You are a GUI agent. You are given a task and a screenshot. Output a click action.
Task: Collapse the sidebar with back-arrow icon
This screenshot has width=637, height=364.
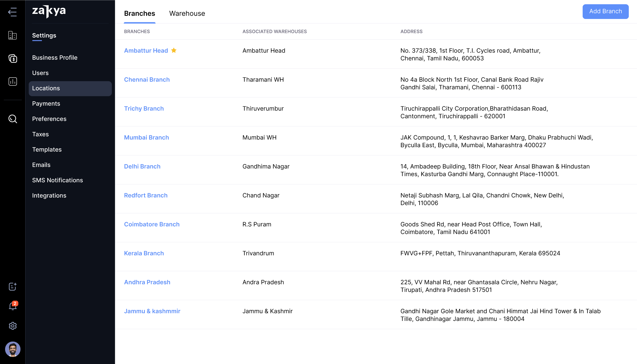coord(12,12)
